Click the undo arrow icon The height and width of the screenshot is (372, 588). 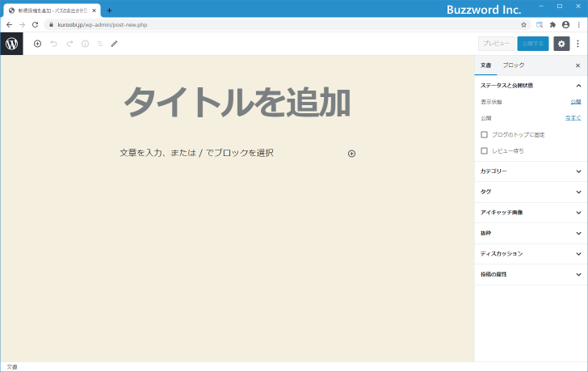pyautogui.click(x=53, y=44)
